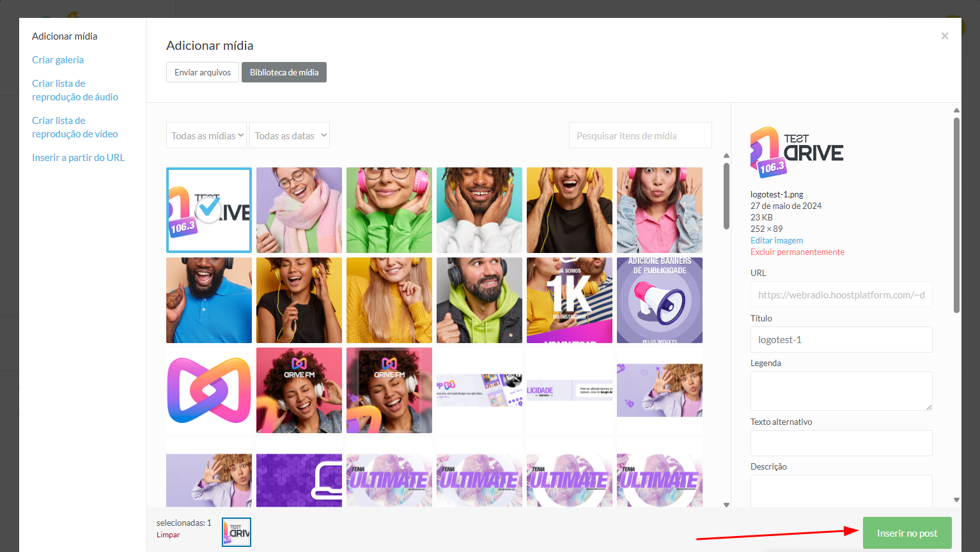Click the media grid scrollbar thumb
The height and width of the screenshot is (552, 980).
tap(726, 195)
